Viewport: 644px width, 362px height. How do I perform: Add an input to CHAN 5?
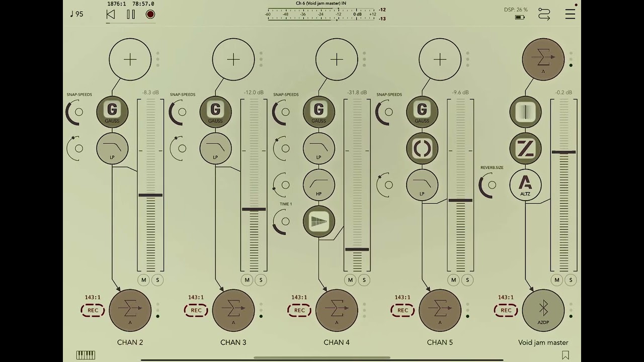point(440,60)
